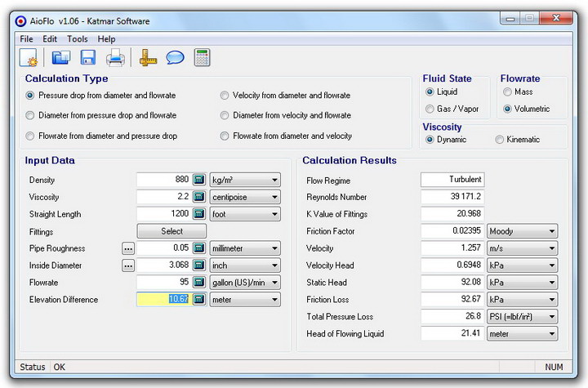Select Flowrate from diameter and velocity
The width and height of the screenshot is (588, 388).
pos(286,136)
